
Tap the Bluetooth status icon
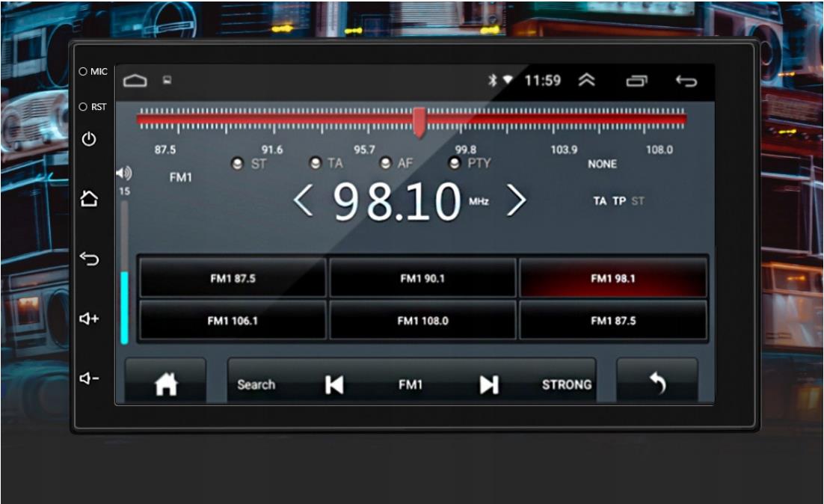493,81
